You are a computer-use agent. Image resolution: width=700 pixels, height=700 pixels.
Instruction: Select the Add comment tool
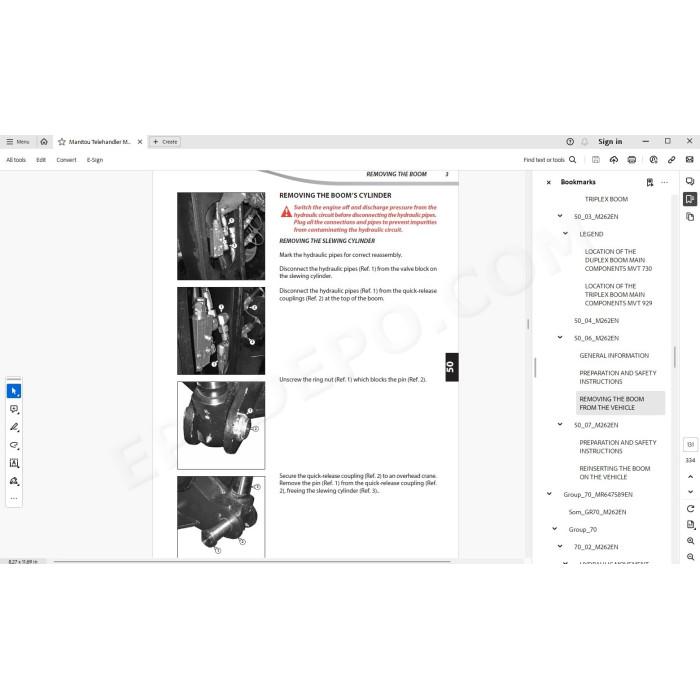coord(14,409)
